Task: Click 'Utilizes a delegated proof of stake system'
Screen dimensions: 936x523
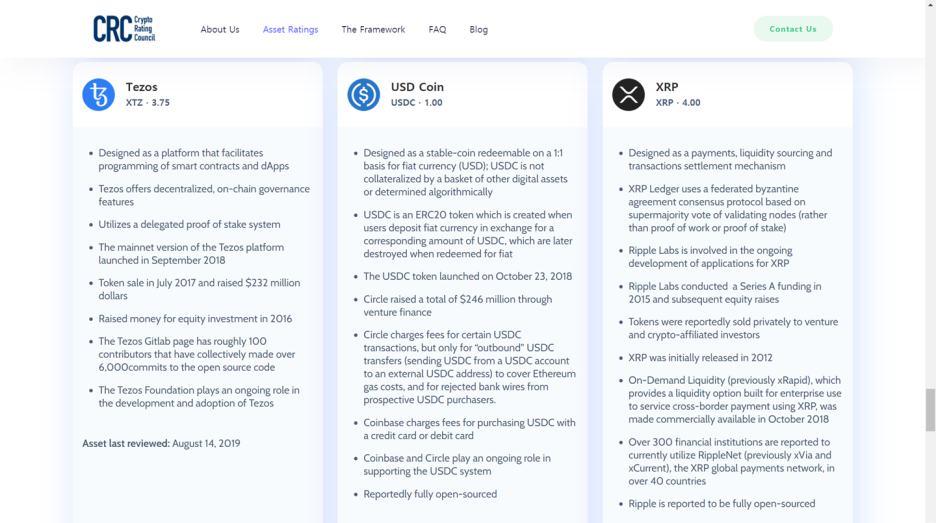Action: coord(189,224)
